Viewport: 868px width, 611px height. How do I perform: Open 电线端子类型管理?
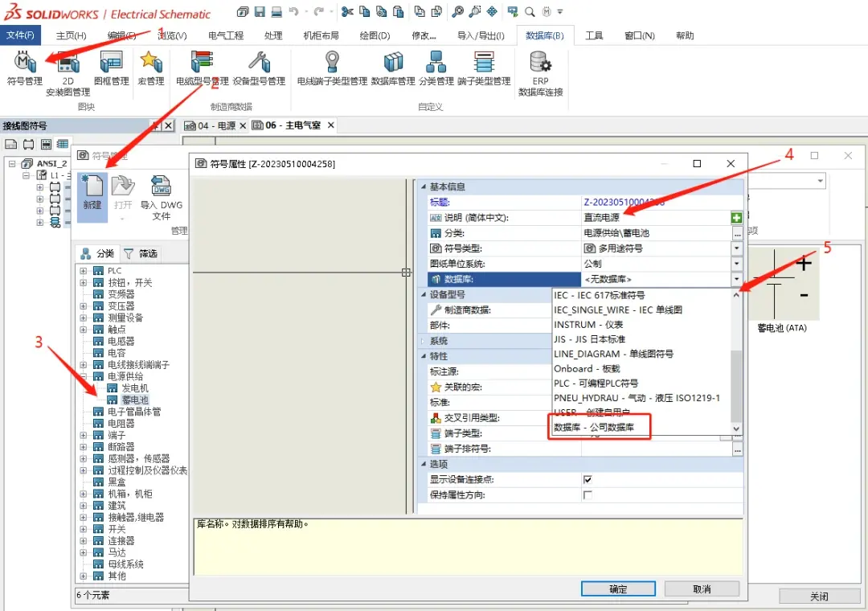tap(332, 68)
